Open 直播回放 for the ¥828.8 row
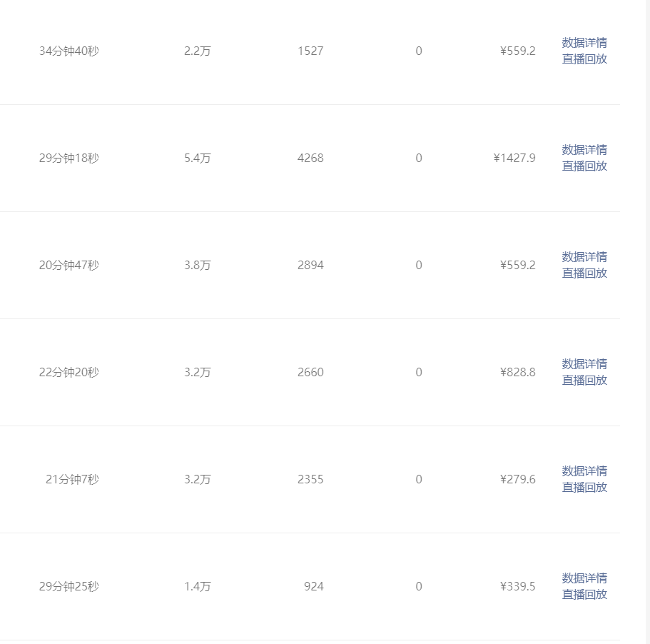 coord(584,380)
